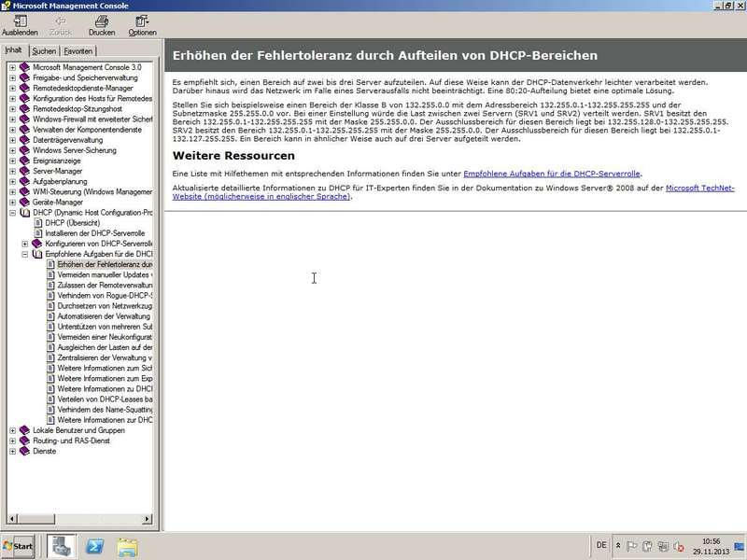Select Unterstützen von mehreren Sub topic
The image size is (747, 560).
[x=105, y=328]
